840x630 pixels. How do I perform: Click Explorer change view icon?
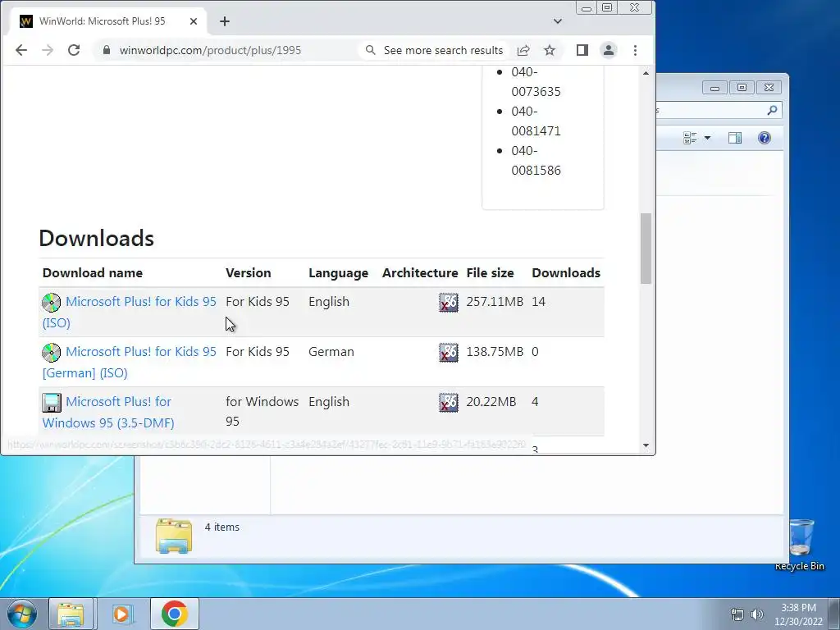coord(690,138)
